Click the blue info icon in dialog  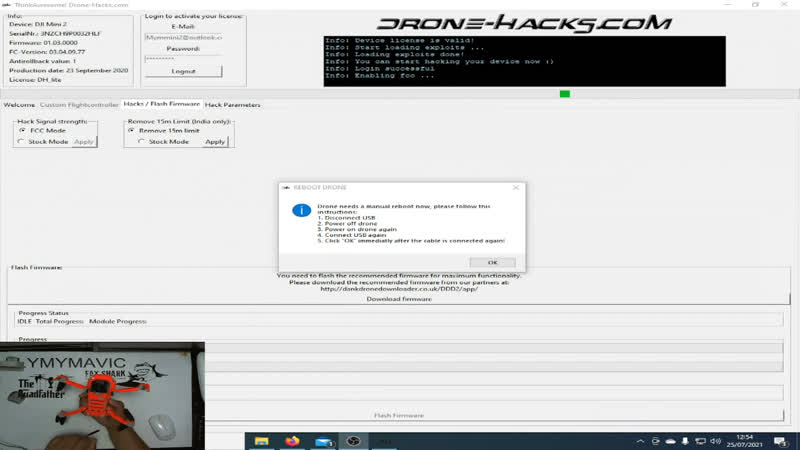[x=302, y=210]
